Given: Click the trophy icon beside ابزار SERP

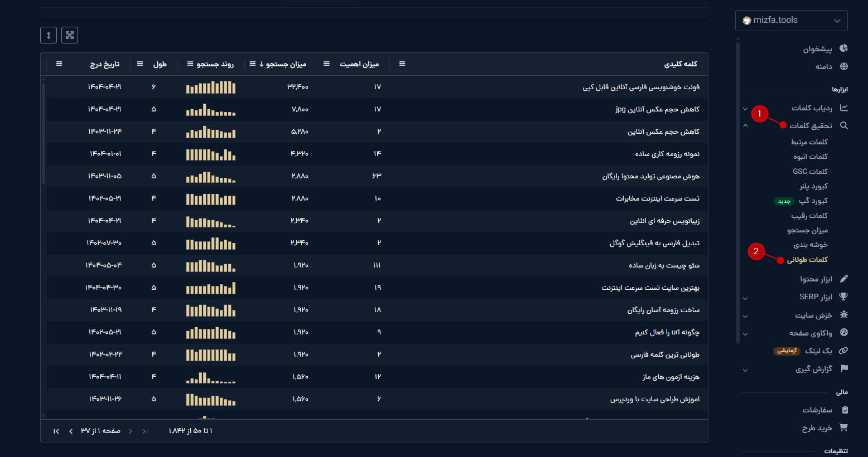Looking at the screenshot, I should 843,296.
